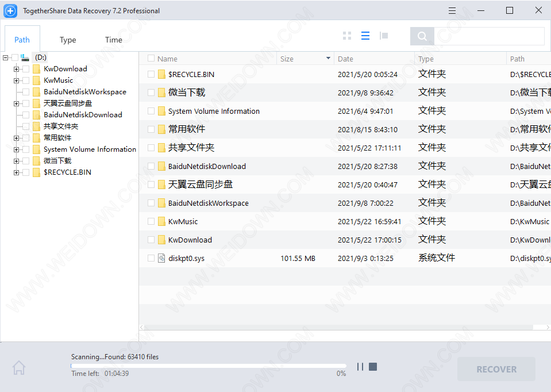Sort by the Path column header
Image resolution: width=551 pixels, height=392 pixels.
[517, 59]
